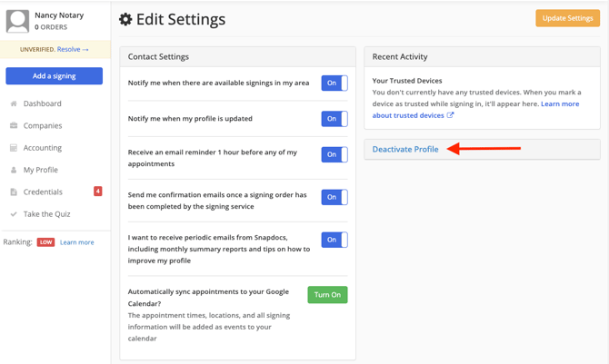Click the Take the Quiz checkmark icon
The image size is (609, 364).
point(14,214)
